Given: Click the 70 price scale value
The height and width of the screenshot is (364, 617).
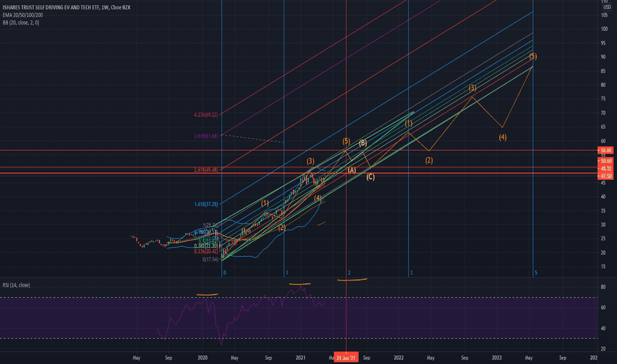Looking at the screenshot, I should tap(603, 113).
